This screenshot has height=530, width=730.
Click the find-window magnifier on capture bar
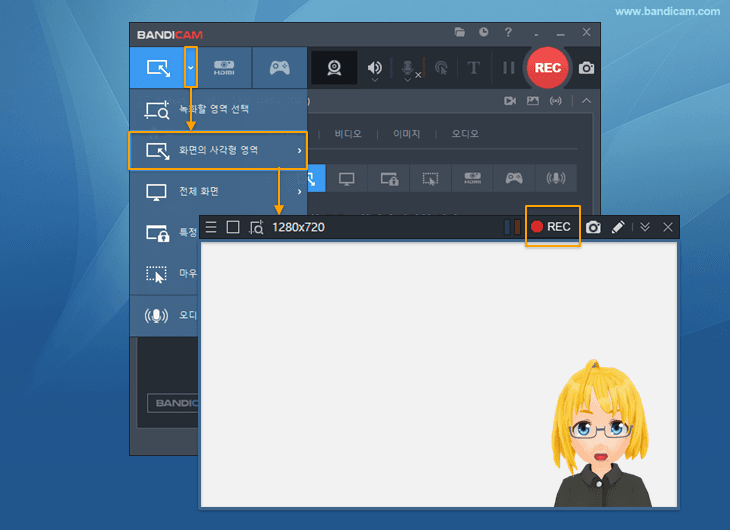click(256, 227)
